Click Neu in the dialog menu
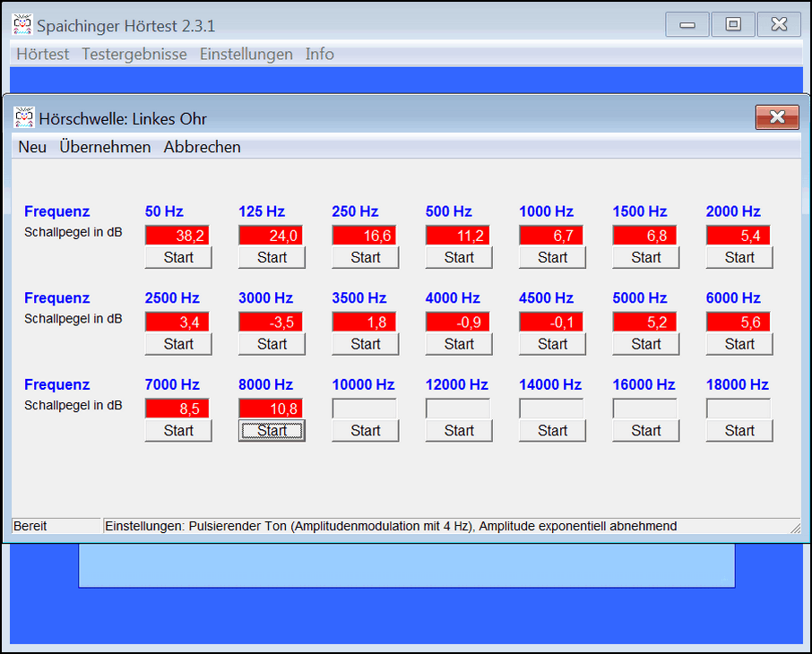This screenshot has height=654, width=812. click(x=32, y=148)
